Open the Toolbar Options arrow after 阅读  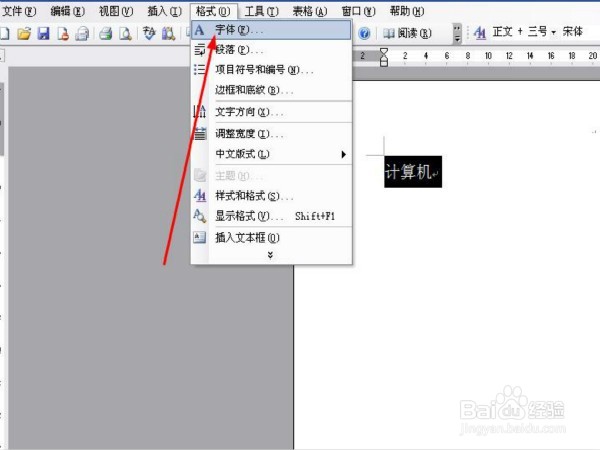pos(457,34)
